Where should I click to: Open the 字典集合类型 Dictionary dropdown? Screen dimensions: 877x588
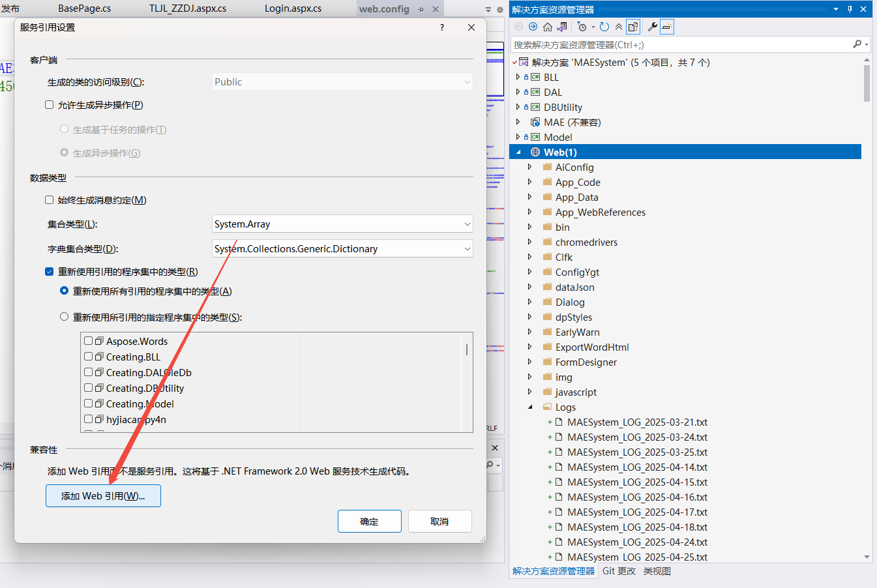tap(342, 248)
